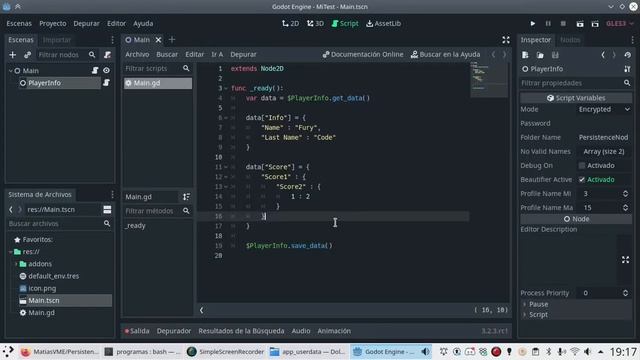Instance child scene link icon
The image size is (640, 360).
(x=27, y=55)
